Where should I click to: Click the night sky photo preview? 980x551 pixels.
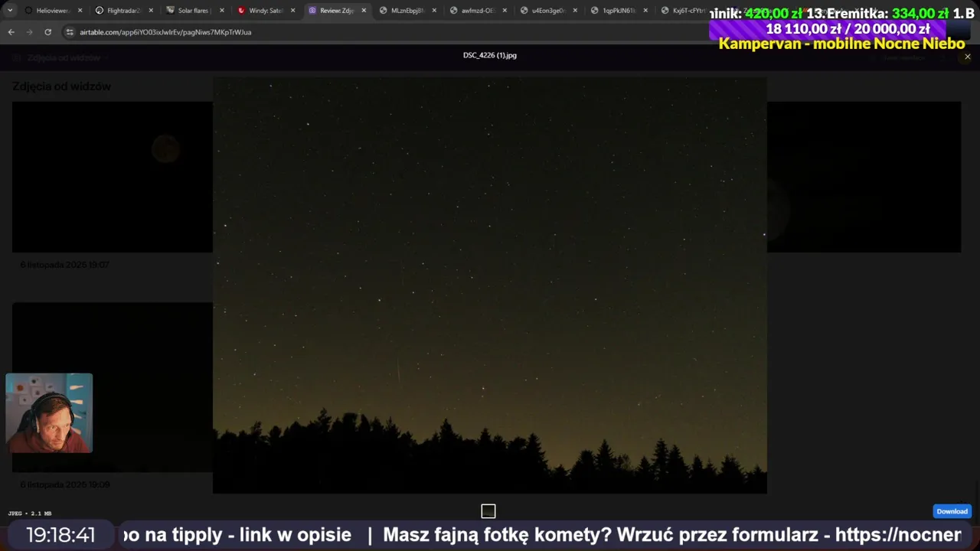490,285
